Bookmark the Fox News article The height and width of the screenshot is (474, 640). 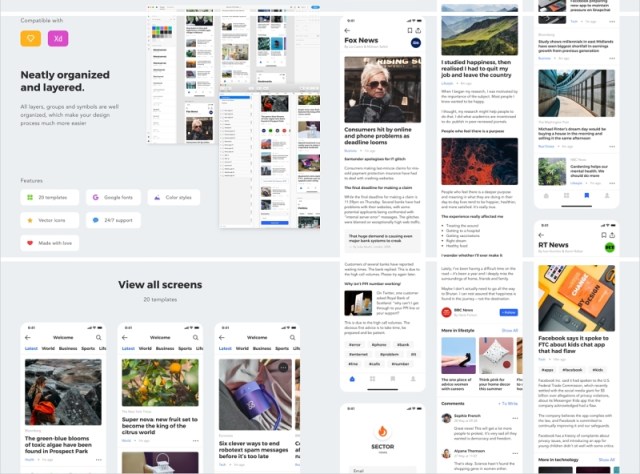coord(410,30)
